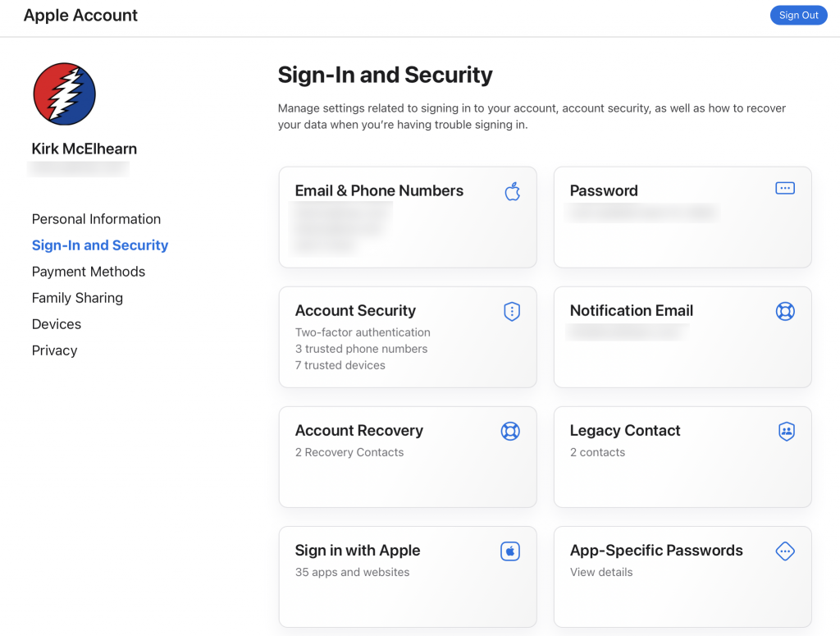Click the contacts icon on Legacy Contact card
This screenshot has height=636, width=840.
coord(786,431)
